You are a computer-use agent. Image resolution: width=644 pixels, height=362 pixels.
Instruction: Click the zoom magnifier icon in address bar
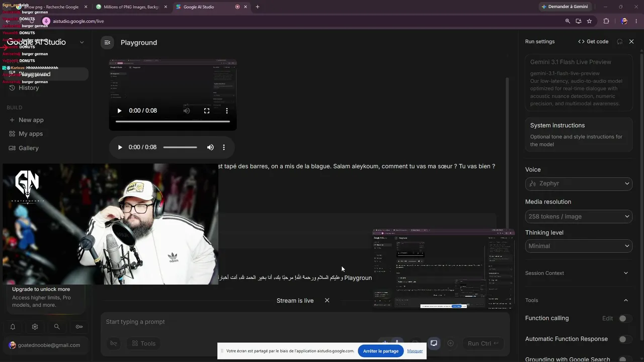pos(568,21)
